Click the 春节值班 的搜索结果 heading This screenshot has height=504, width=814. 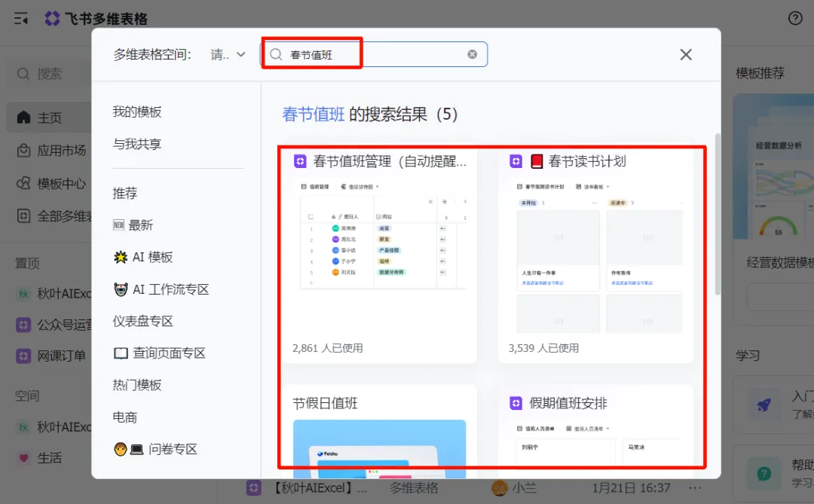[369, 115]
